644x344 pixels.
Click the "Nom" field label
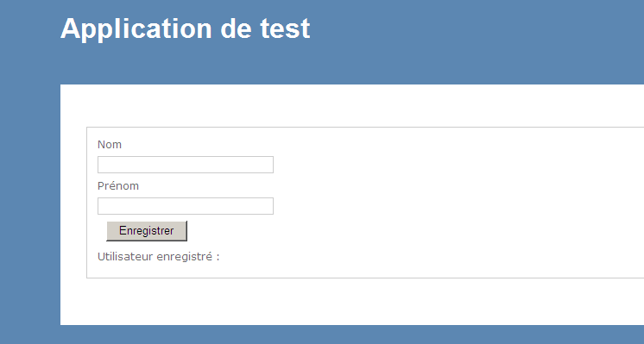click(x=110, y=144)
